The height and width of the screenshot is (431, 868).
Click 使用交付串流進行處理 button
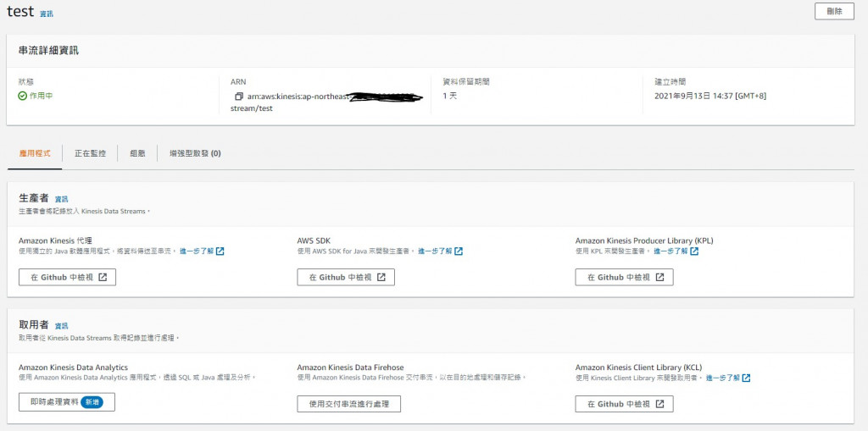click(348, 404)
